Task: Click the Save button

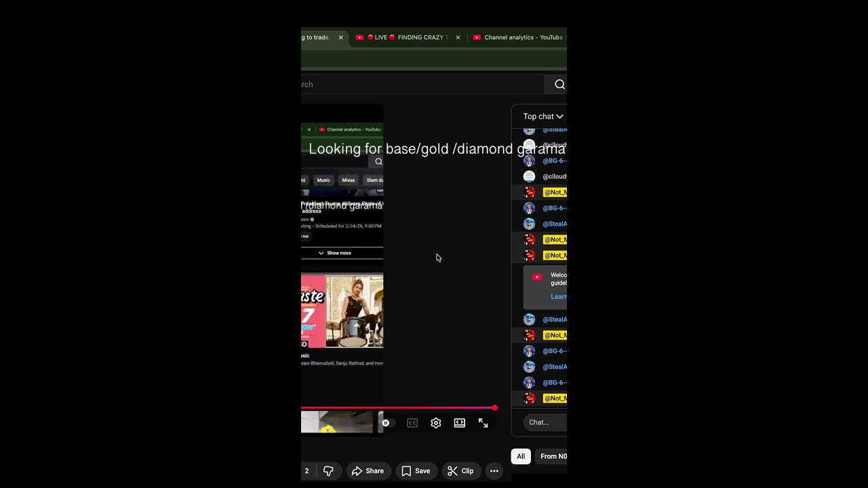Action: click(416, 471)
